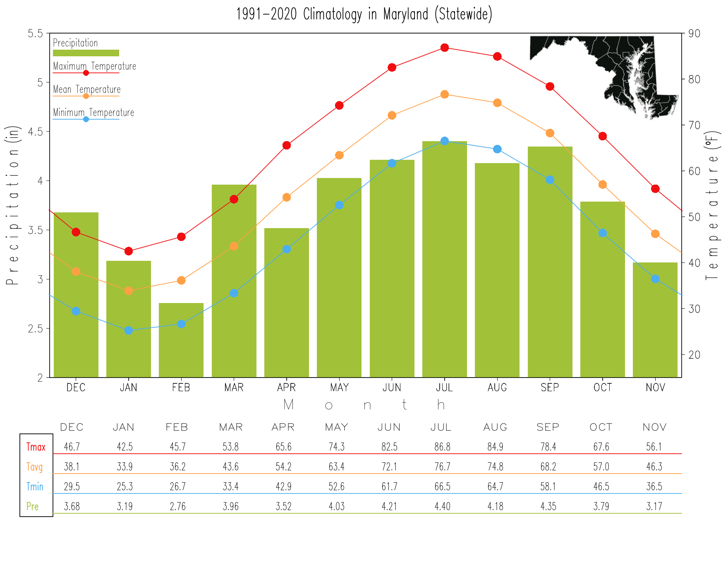Select the December precipitation bar
The image size is (728, 563).
[x=76, y=295]
